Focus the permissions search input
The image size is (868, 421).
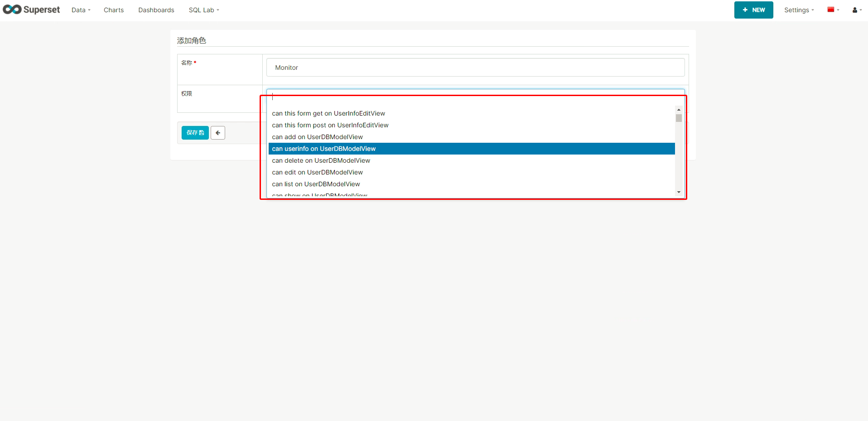point(475,96)
